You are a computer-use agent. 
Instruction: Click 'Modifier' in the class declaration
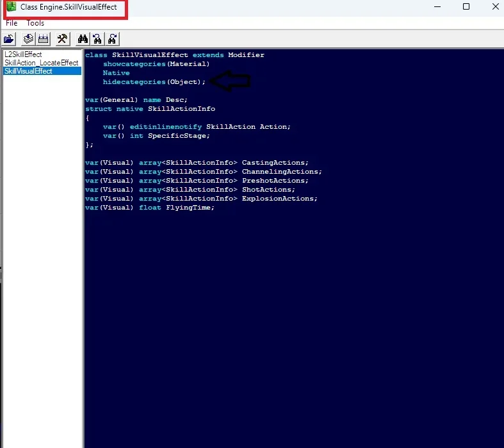[246, 54]
